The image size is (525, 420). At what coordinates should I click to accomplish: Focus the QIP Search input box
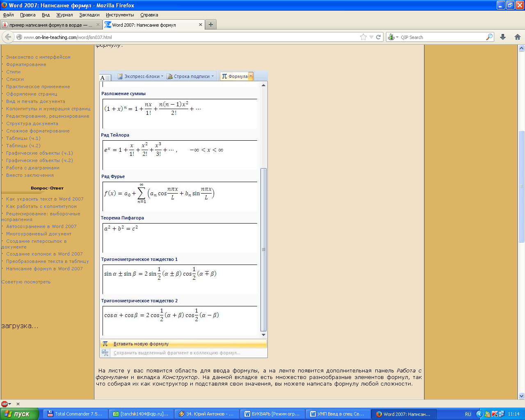tap(442, 37)
